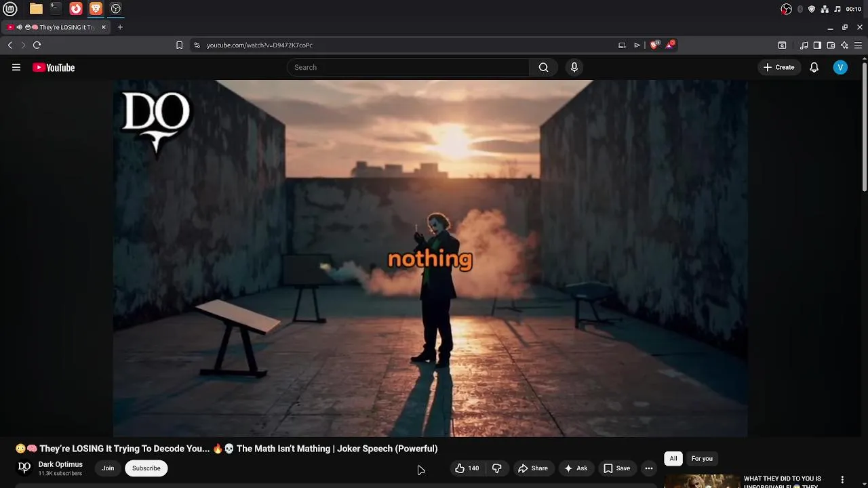The image size is (868, 488).
Task: Open the YouTube notifications bell
Action: [x=814, y=67]
